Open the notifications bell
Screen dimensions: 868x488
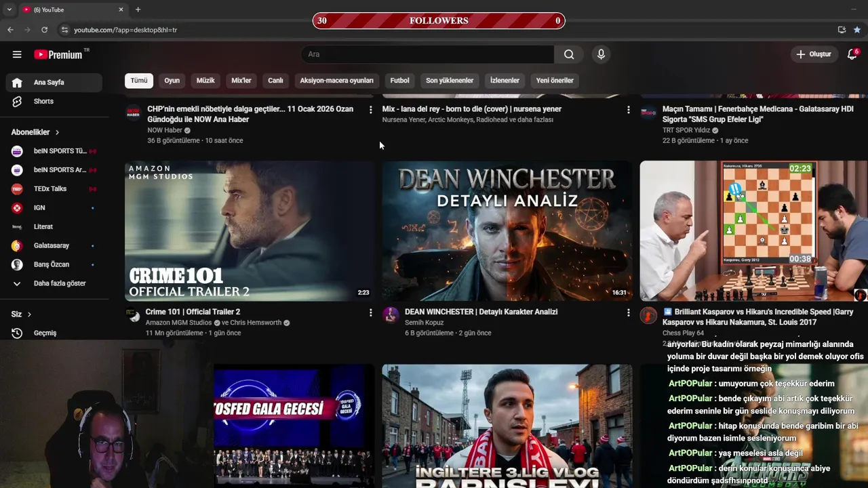point(852,54)
